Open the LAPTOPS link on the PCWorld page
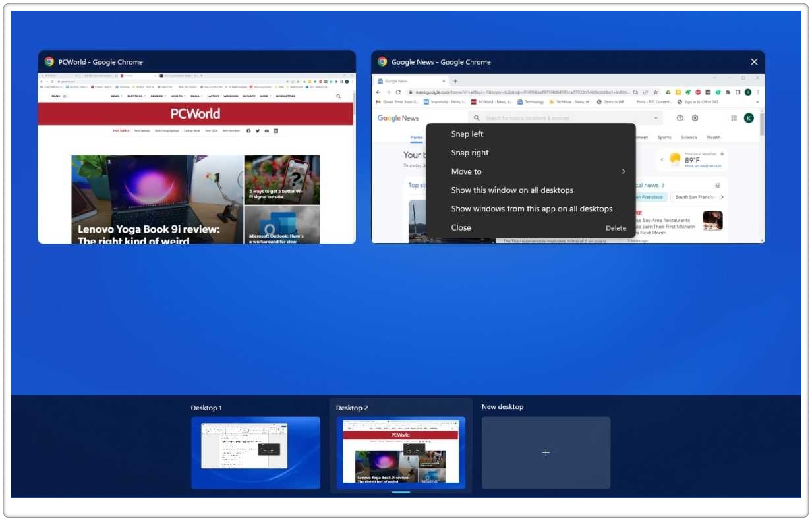Image resolution: width=812 pixels, height=521 pixels. click(x=214, y=96)
